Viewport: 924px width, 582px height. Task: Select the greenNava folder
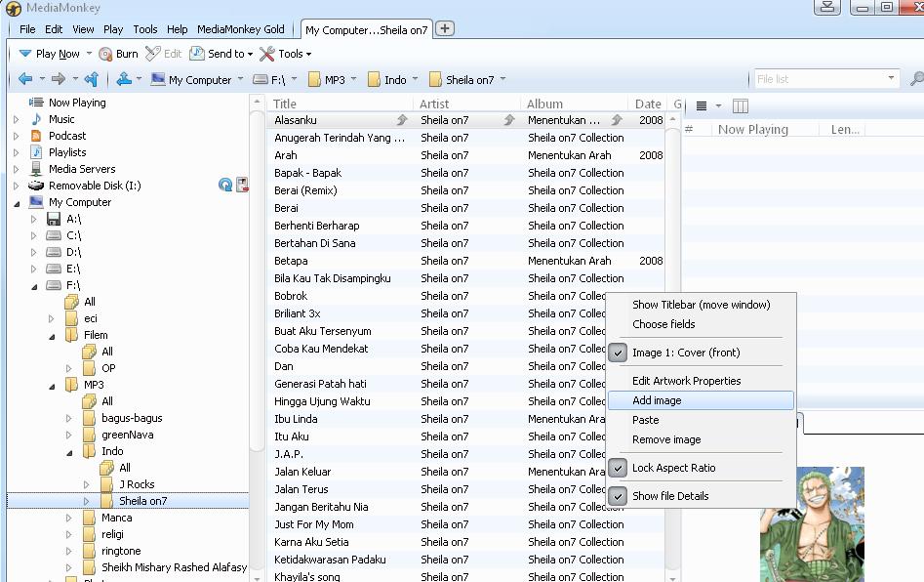pyautogui.click(x=127, y=435)
